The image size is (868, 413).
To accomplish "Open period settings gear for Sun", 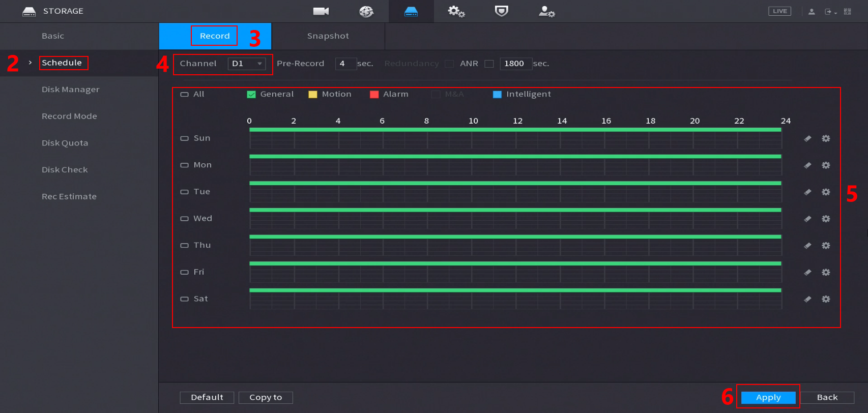I will pyautogui.click(x=826, y=138).
